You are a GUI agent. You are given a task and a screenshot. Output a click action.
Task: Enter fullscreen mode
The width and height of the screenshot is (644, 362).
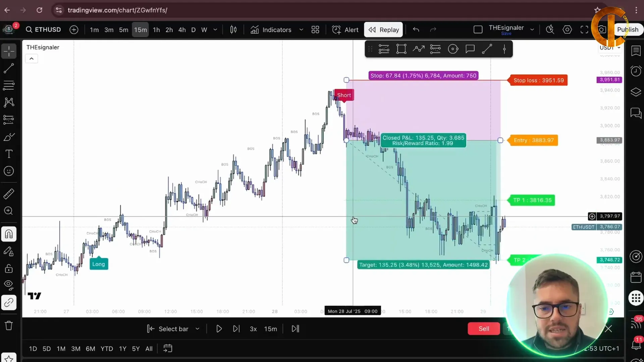tap(584, 29)
